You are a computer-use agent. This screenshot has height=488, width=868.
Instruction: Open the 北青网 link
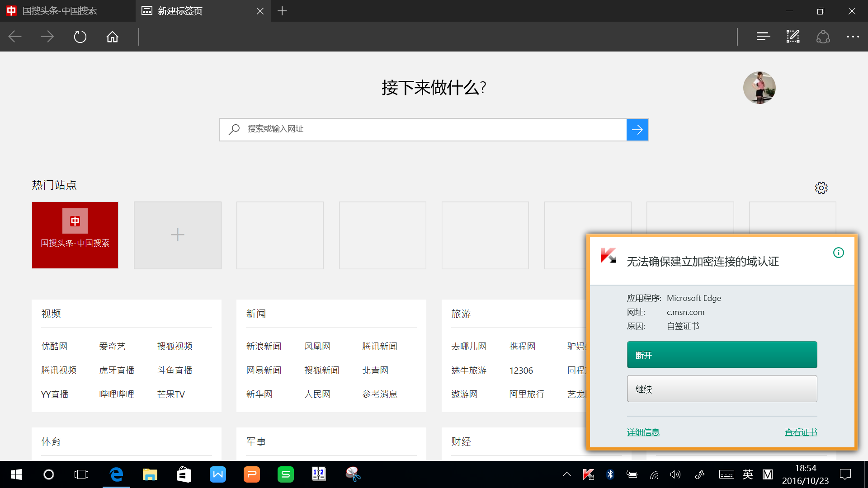click(375, 370)
